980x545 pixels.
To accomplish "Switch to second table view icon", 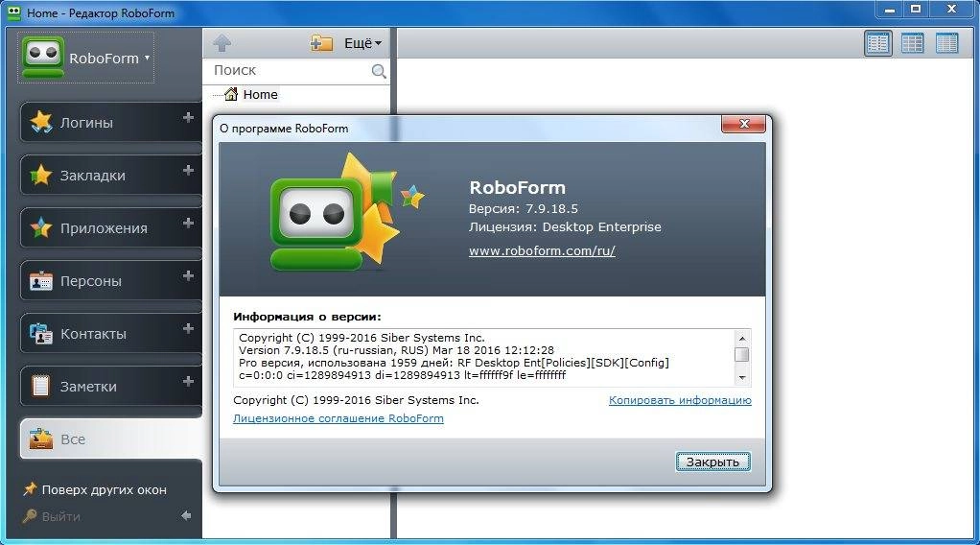I will coord(913,43).
